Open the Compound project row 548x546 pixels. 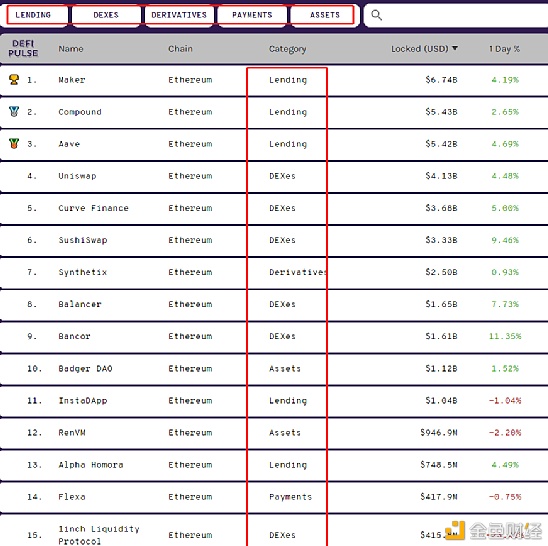(274, 112)
